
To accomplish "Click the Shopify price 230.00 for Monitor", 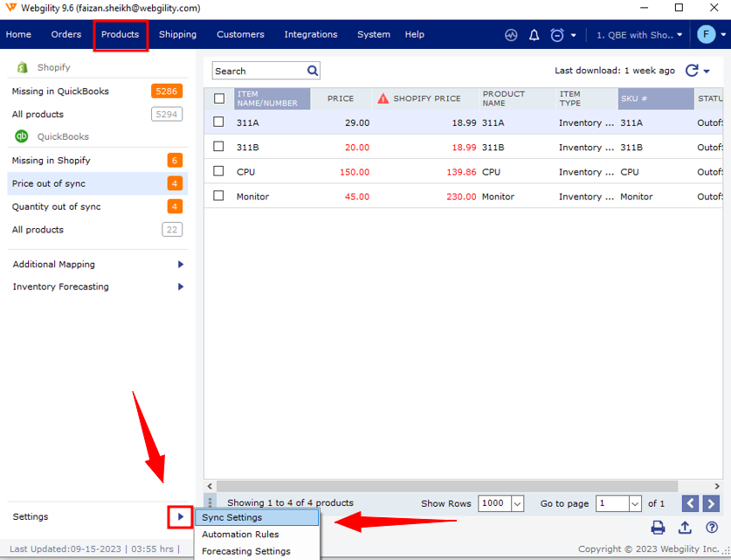I will pos(461,197).
